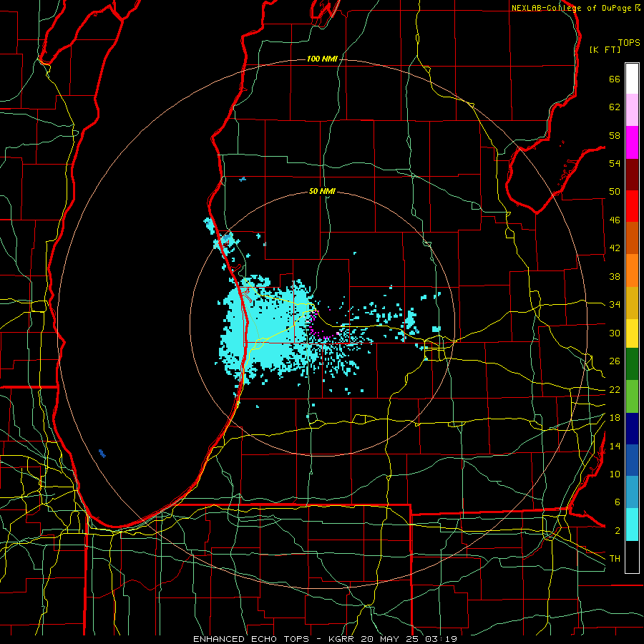This screenshot has width=644, height=644.
Task: Select the gold legend swatch
Action: click(x=632, y=303)
